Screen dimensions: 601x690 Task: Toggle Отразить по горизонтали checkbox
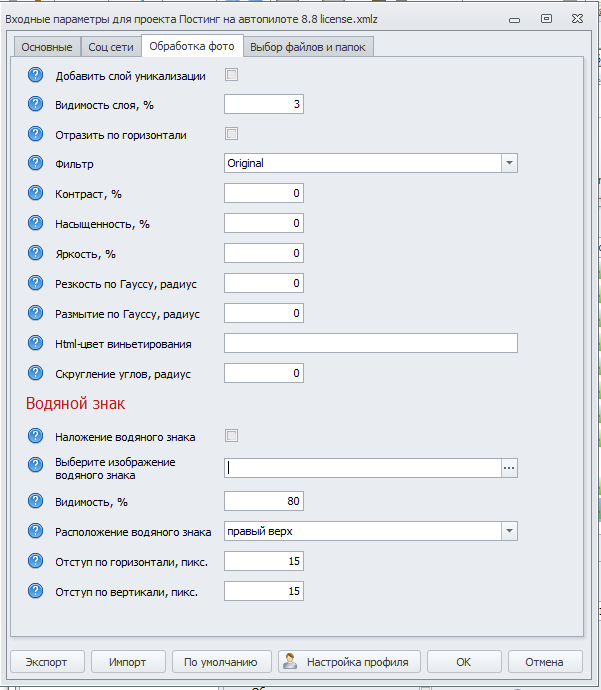231,134
